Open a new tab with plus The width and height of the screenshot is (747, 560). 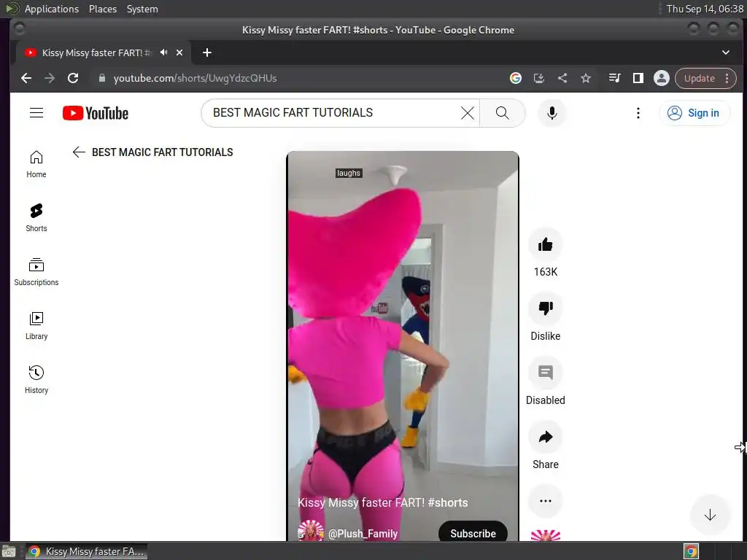(206, 52)
